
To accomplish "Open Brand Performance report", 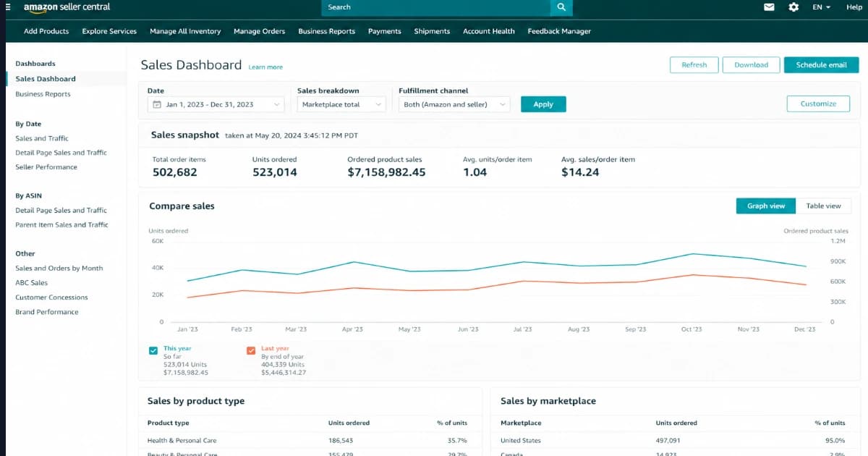I will (x=47, y=312).
